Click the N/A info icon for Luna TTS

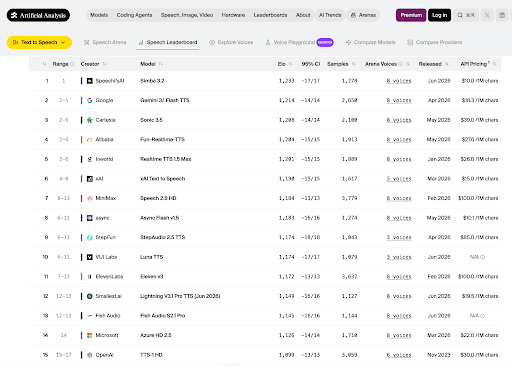pyautogui.click(x=482, y=257)
